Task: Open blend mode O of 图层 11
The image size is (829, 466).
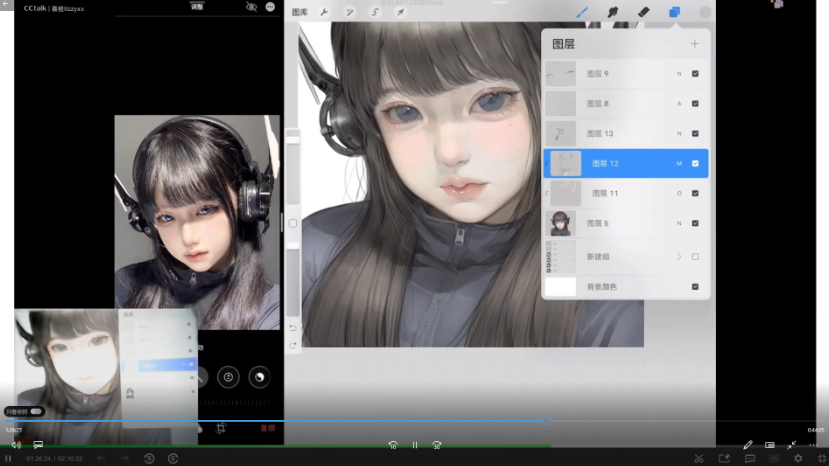Action: tap(679, 194)
